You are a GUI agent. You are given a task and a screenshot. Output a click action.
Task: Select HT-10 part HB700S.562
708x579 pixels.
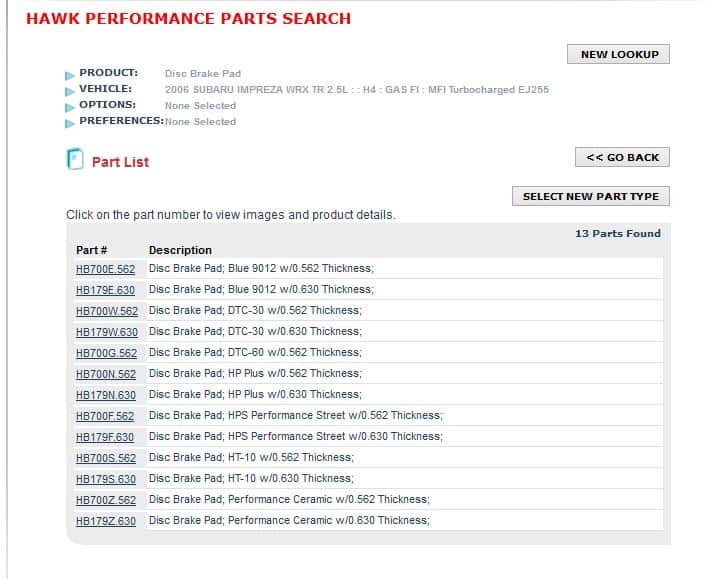coord(106,458)
